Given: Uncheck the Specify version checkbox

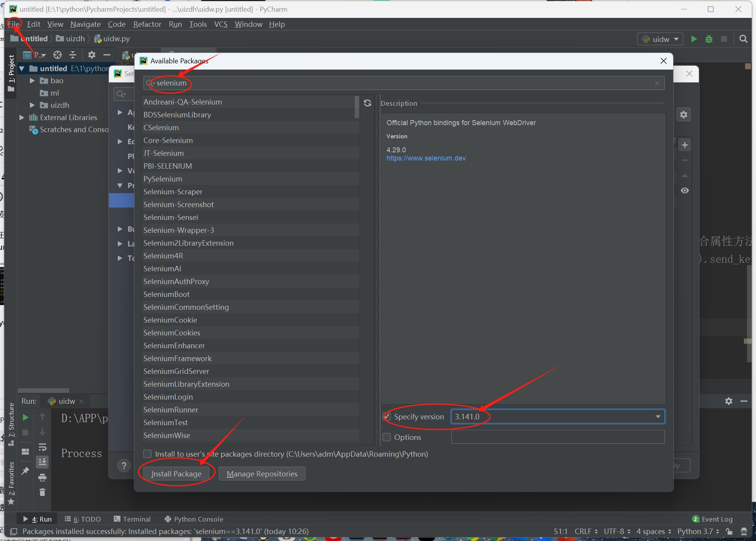Looking at the screenshot, I should tap(387, 417).
